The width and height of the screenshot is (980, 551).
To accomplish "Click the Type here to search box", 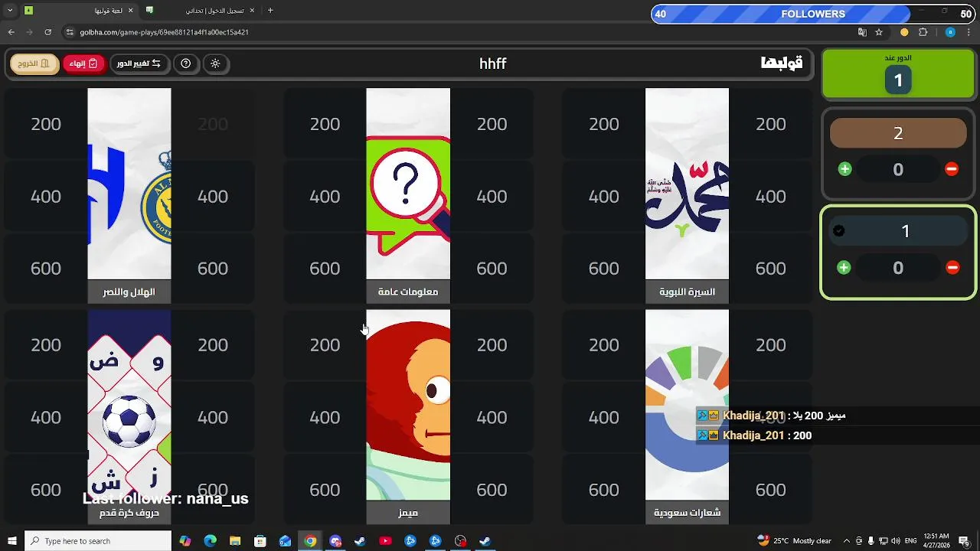I will (x=98, y=541).
